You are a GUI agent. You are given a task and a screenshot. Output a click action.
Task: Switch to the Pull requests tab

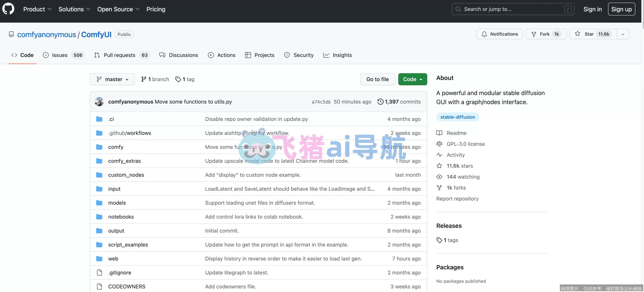pyautogui.click(x=119, y=55)
